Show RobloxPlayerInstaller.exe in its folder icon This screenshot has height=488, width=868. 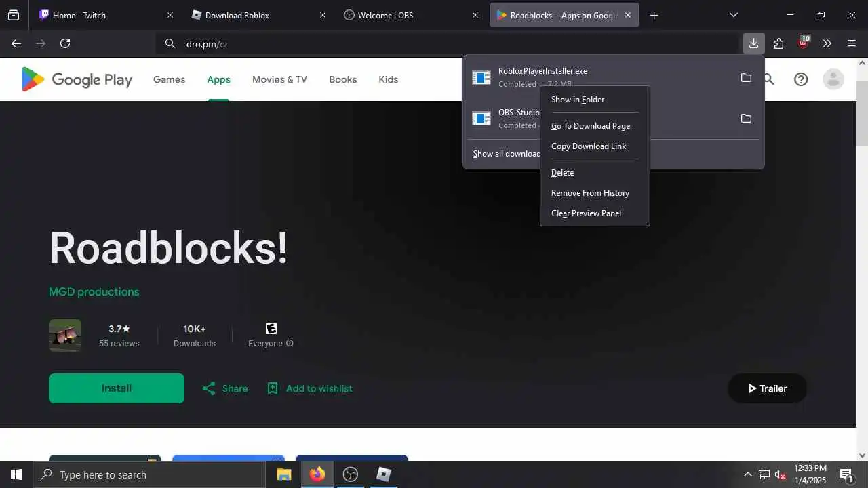(746, 78)
